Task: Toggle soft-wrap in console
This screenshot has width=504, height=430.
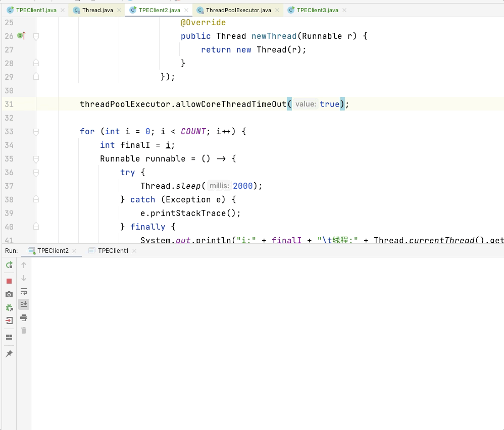Action: (24, 291)
